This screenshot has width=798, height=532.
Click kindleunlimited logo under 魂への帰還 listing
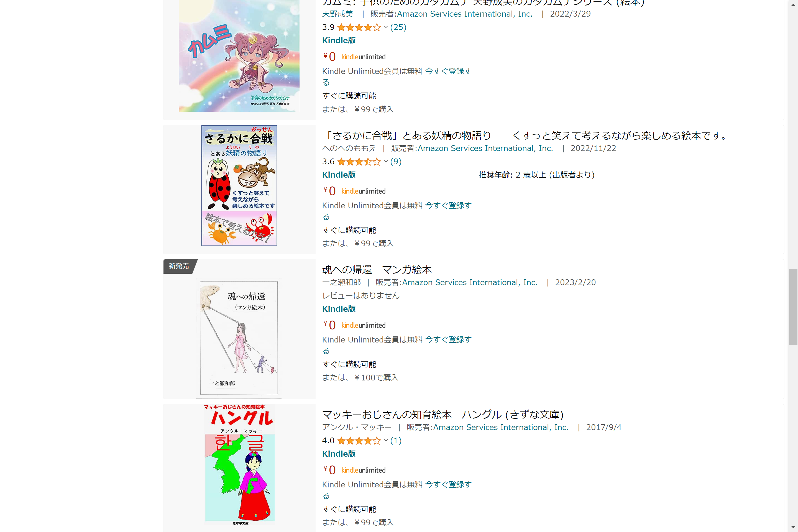click(363, 325)
